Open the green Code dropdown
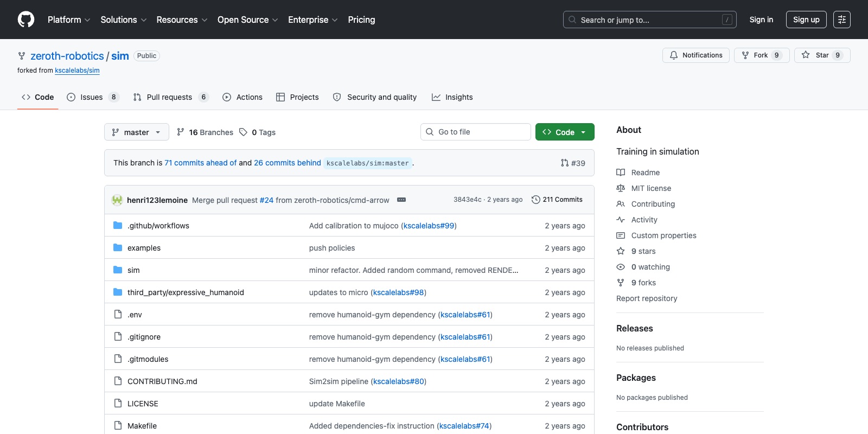Screen dimensions: 868x434 pyautogui.click(x=565, y=132)
